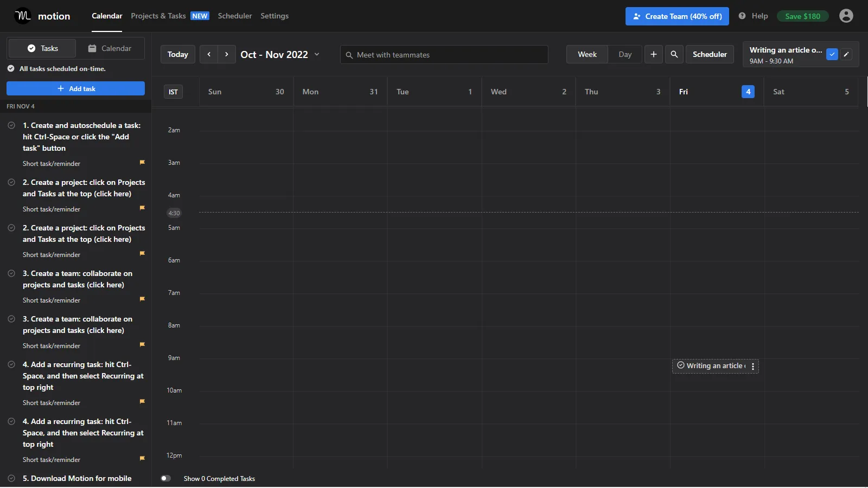Check off task 1 Create and autoschedule

click(x=11, y=125)
